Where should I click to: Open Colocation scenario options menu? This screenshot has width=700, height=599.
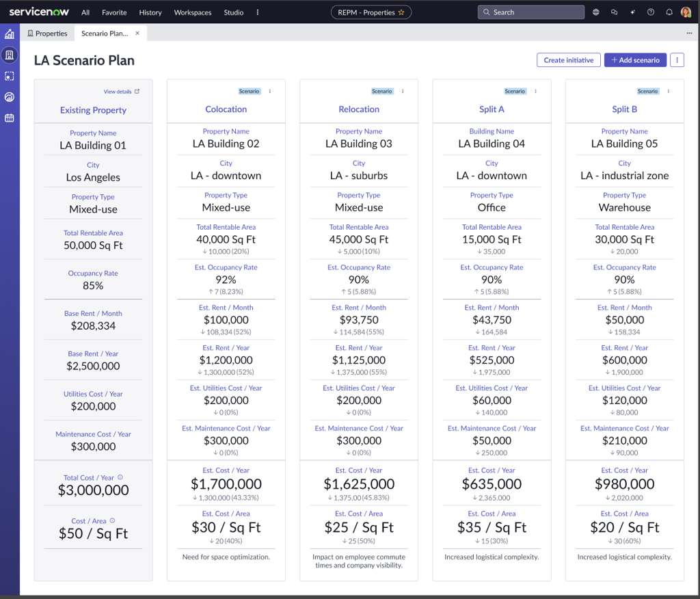[x=270, y=91]
